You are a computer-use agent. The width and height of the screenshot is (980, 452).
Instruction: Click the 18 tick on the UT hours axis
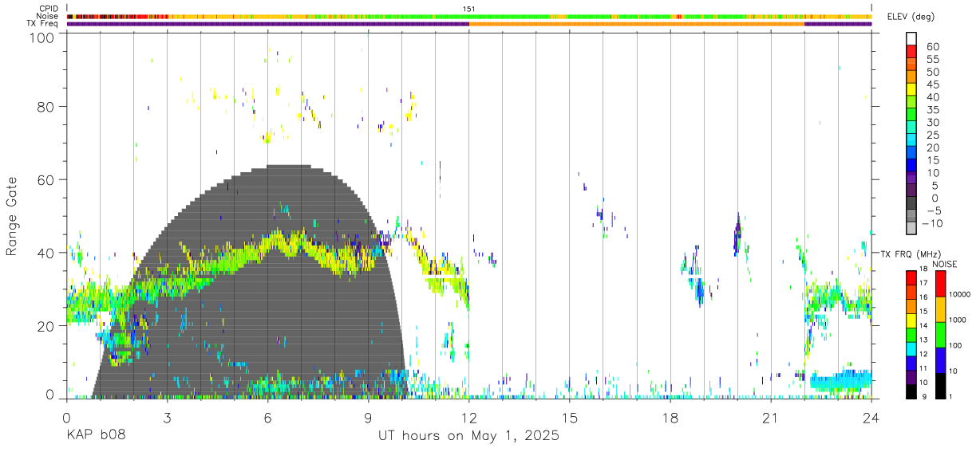click(670, 418)
